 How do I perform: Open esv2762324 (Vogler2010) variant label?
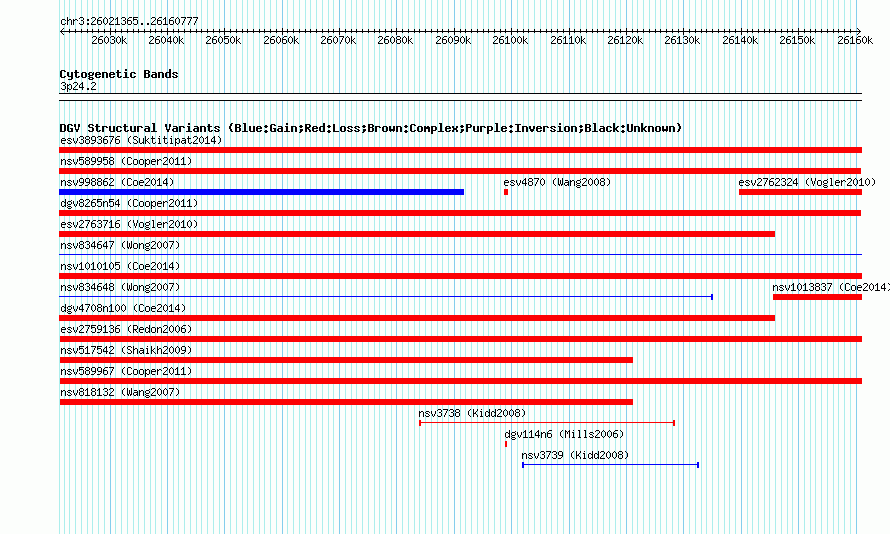[807, 182]
